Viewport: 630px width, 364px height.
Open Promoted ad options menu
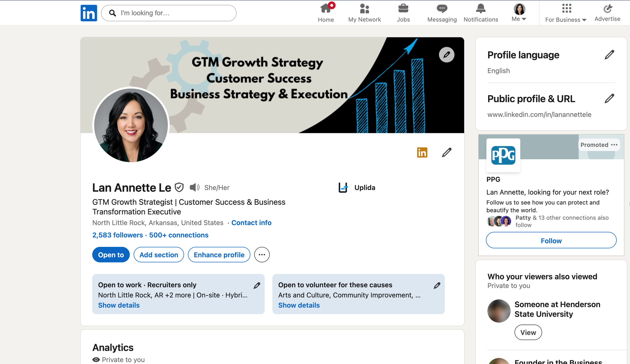click(614, 145)
